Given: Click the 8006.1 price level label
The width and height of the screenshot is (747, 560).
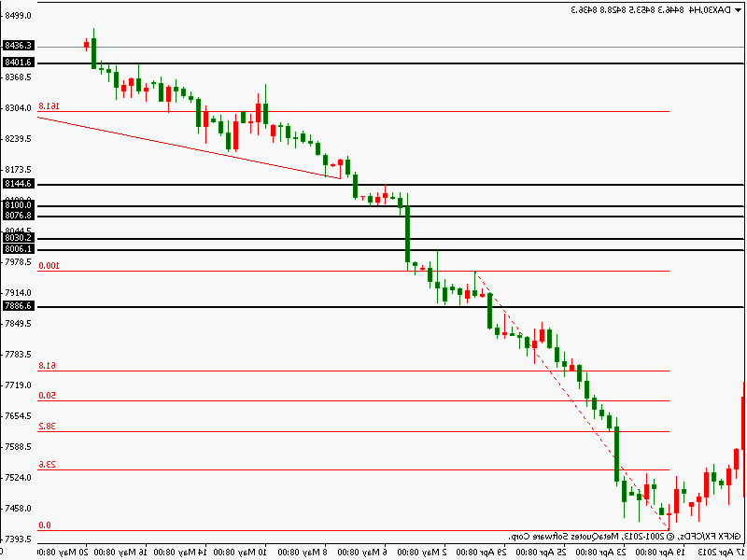Looking at the screenshot, I should click(x=18, y=249).
